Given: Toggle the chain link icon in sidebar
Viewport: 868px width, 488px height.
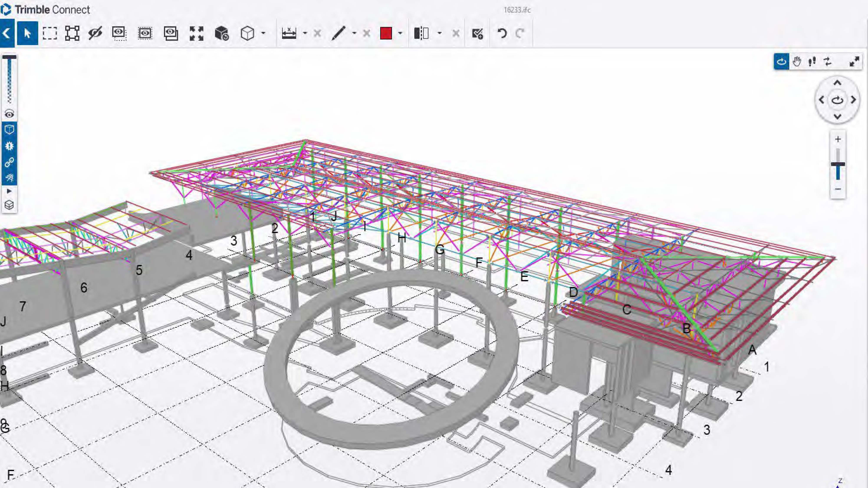Looking at the screenshot, I should [x=9, y=162].
